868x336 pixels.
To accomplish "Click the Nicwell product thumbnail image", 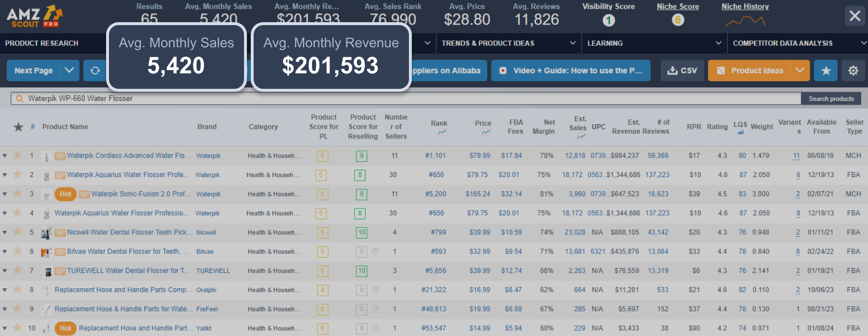I will point(46,233).
